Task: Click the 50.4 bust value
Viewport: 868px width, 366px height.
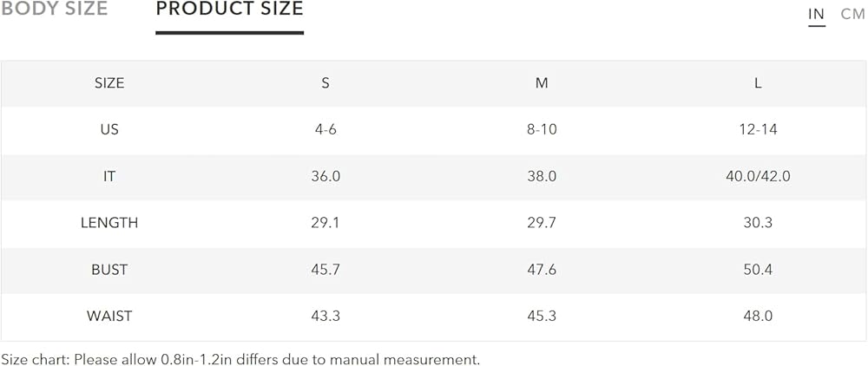Action: click(758, 270)
